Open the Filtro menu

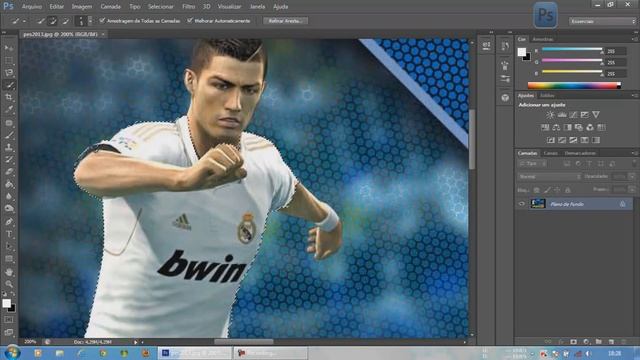tap(189, 7)
